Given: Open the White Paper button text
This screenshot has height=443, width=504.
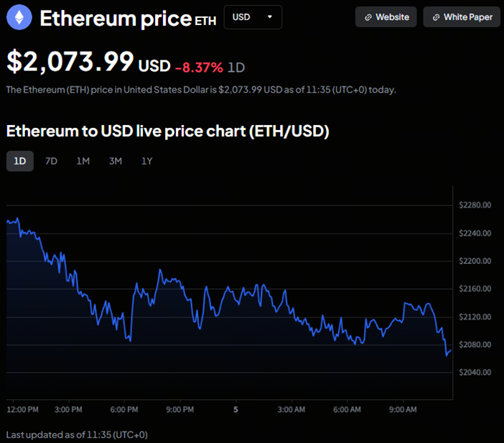Looking at the screenshot, I should pos(467,17).
